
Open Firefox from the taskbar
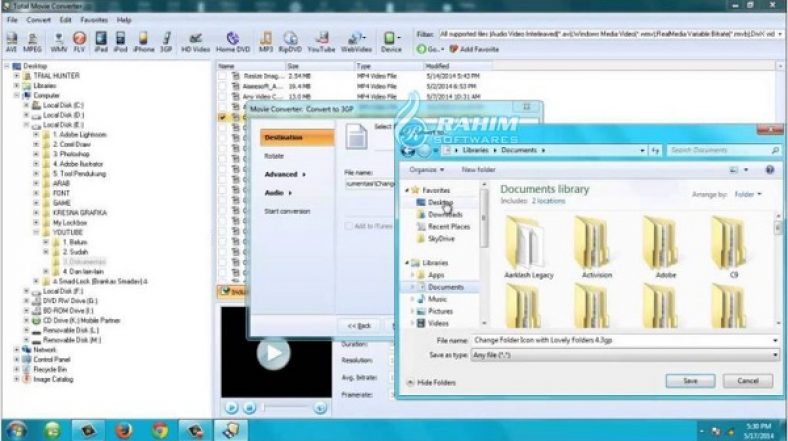pyautogui.click(x=124, y=430)
